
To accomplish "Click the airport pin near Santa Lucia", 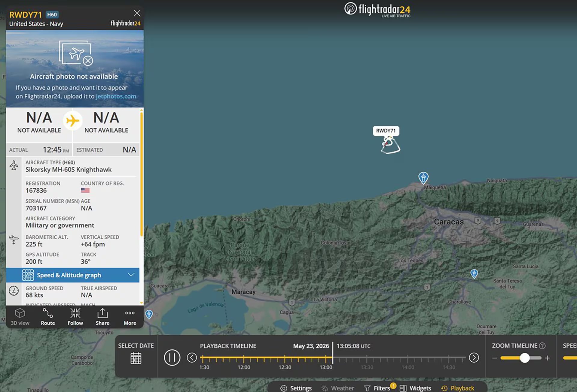I will point(474,273).
